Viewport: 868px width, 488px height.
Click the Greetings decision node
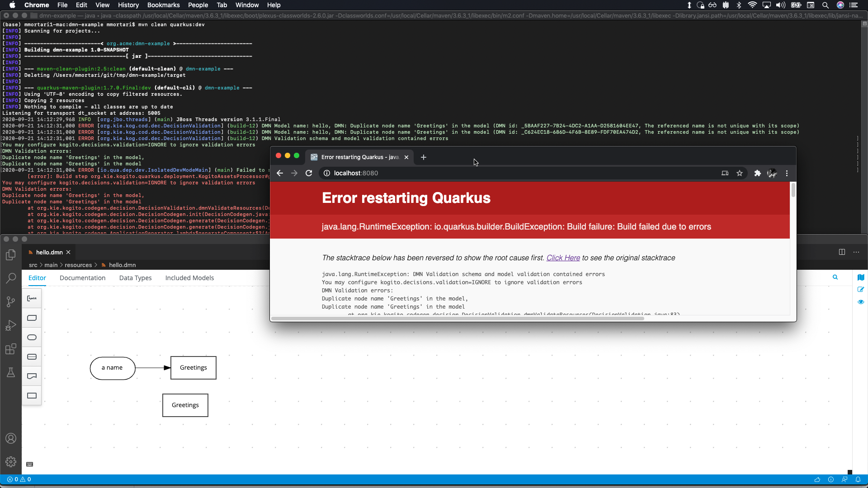[x=193, y=368]
